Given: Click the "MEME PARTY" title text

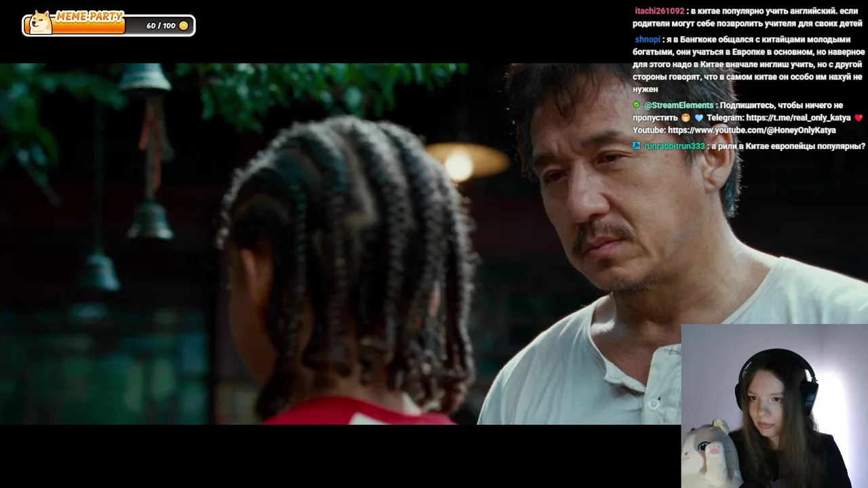Looking at the screenshot, I should pyautogui.click(x=90, y=16).
